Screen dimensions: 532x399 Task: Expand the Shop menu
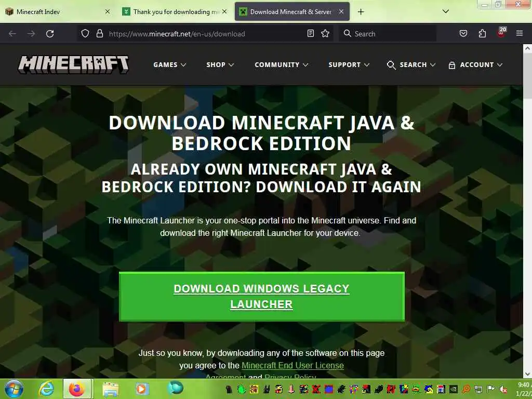[x=220, y=65]
